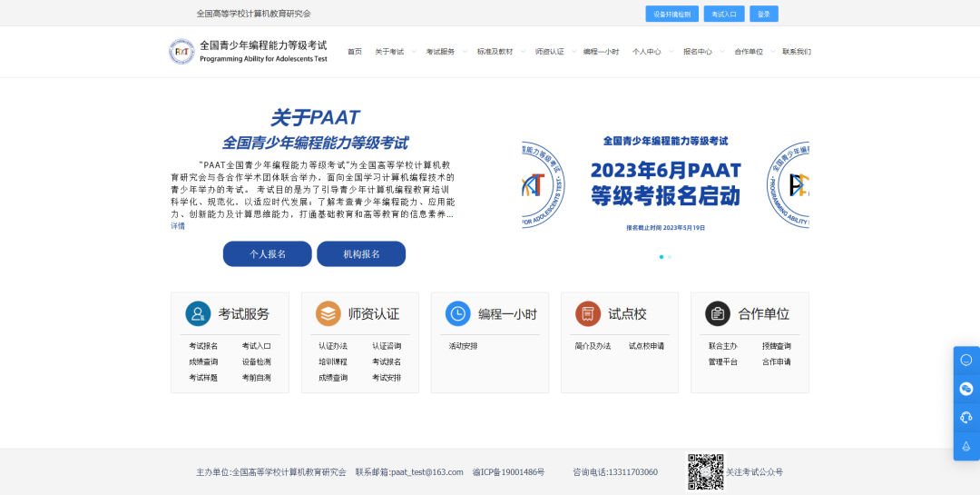The image size is (980, 495).
Task: Open 考试报名 link in 师资认证 card
Action: click(387, 361)
